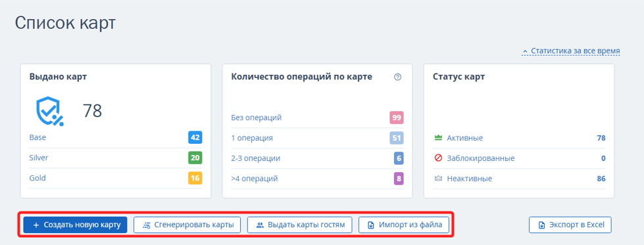Click the blue shield checkmark icon
Screen dimensions: 644x245
pyautogui.click(x=49, y=111)
